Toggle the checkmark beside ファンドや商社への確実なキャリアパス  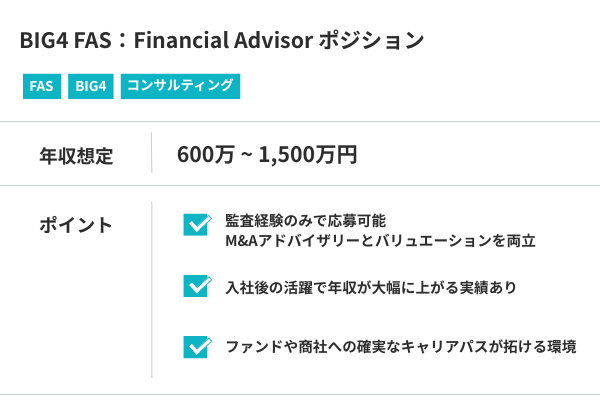196,346
